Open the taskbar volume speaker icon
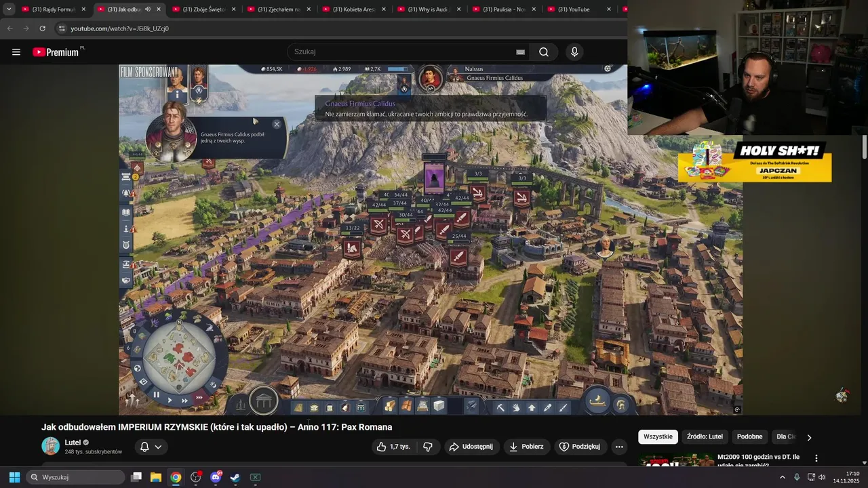 [822, 477]
